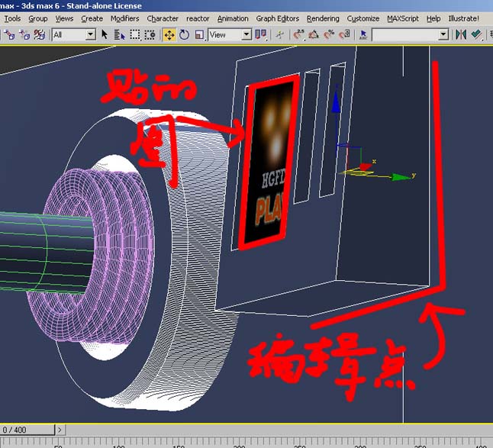Open the Create menu
Image resolution: width=493 pixels, height=448 pixels.
[x=92, y=18]
